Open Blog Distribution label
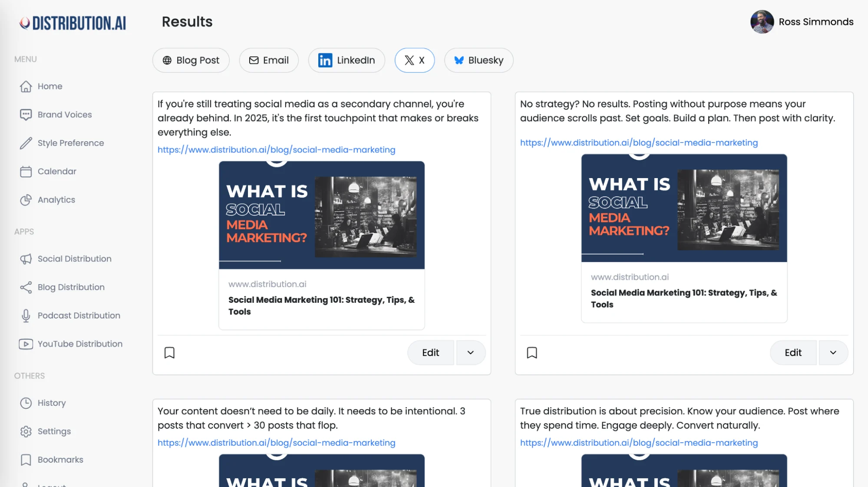This screenshot has width=868, height=487. click(71, 287)
